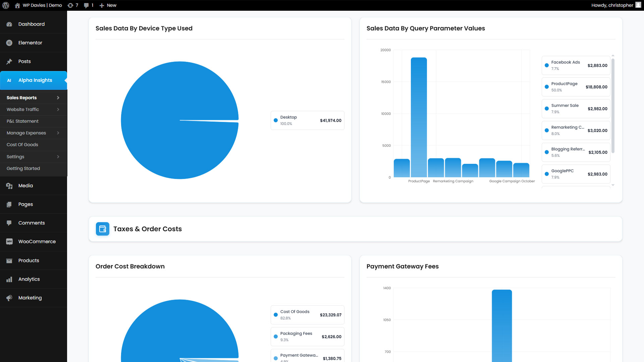The height and width of the screenshot is (362, 644).
Task: Open the updates icon showing 7
Action: (70, 5)
